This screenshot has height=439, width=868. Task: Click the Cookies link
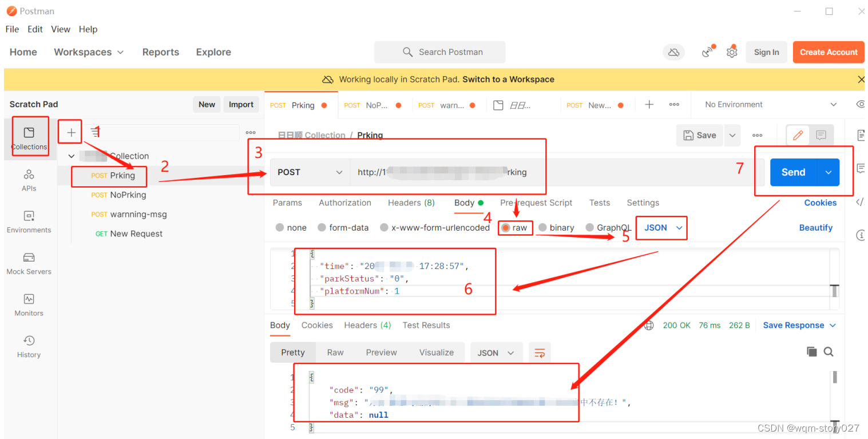pos(821,203)
